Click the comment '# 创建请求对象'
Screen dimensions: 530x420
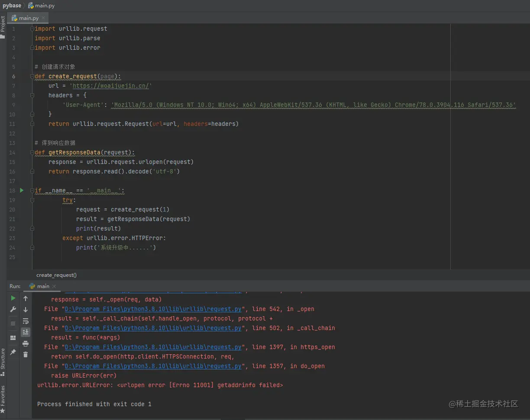tap(55, 67)
